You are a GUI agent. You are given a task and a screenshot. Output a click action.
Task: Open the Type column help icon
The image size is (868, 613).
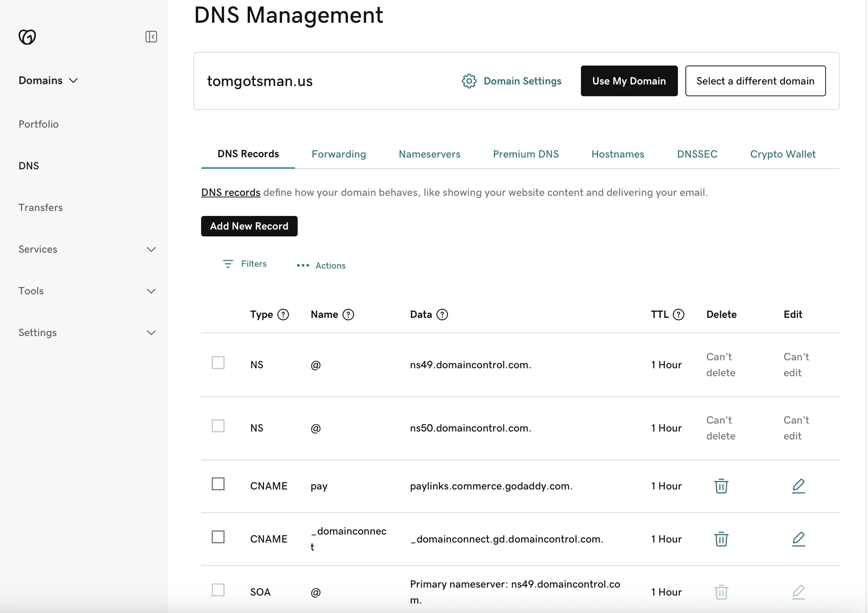(x=283, y=314)
